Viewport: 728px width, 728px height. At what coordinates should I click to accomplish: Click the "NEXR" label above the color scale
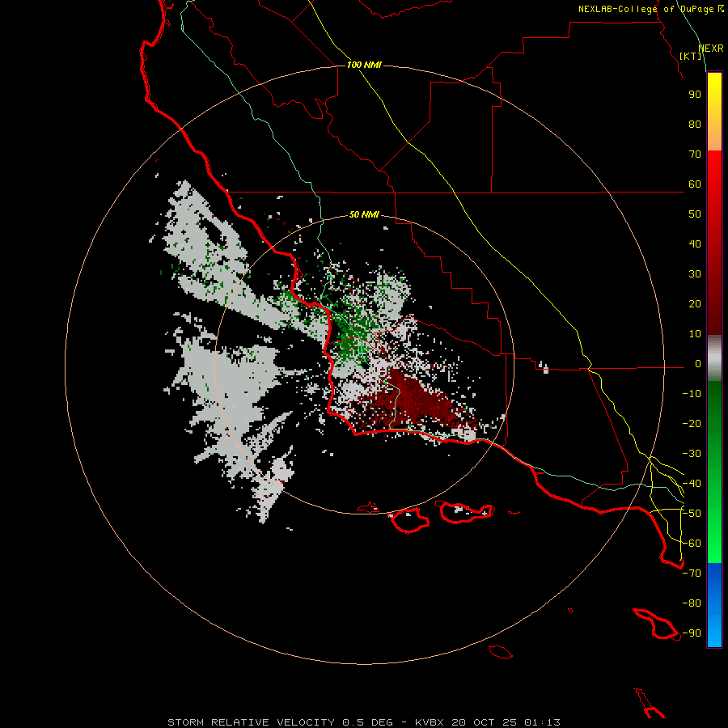click(711, 49)
